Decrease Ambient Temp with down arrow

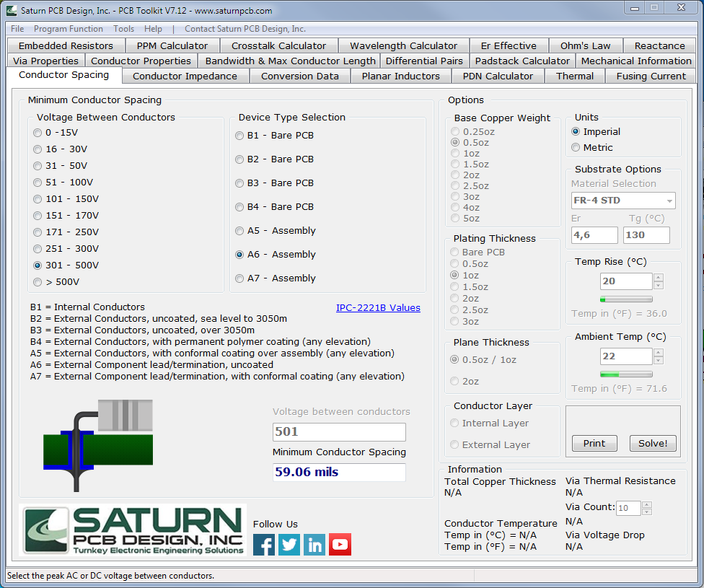click(x=659, y=361)
